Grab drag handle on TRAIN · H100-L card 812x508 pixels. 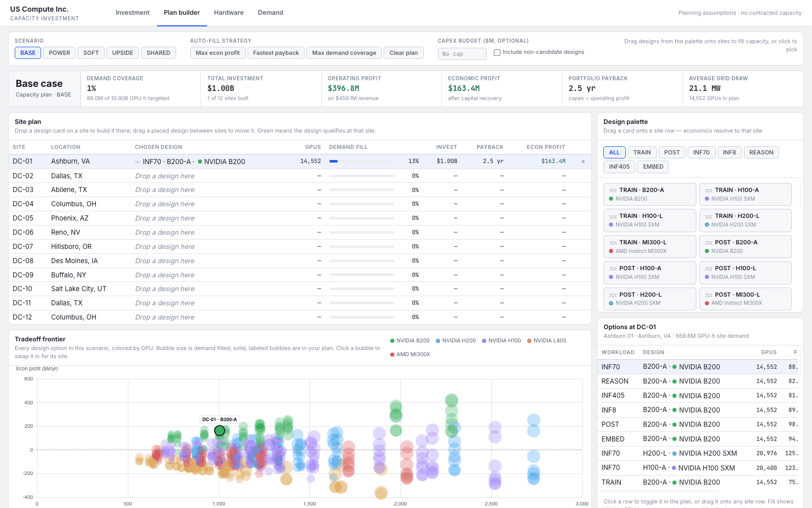pos(613,216)
